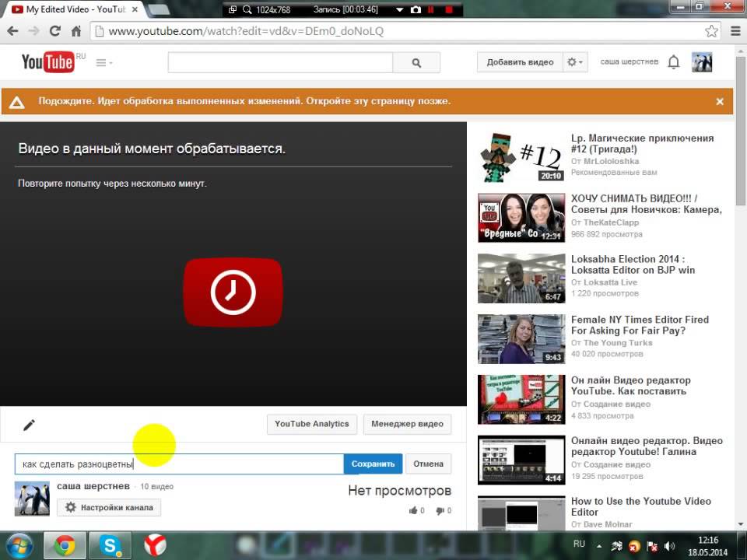Click the video title input field
Screen dimensions: 747x560
[179, 464]
